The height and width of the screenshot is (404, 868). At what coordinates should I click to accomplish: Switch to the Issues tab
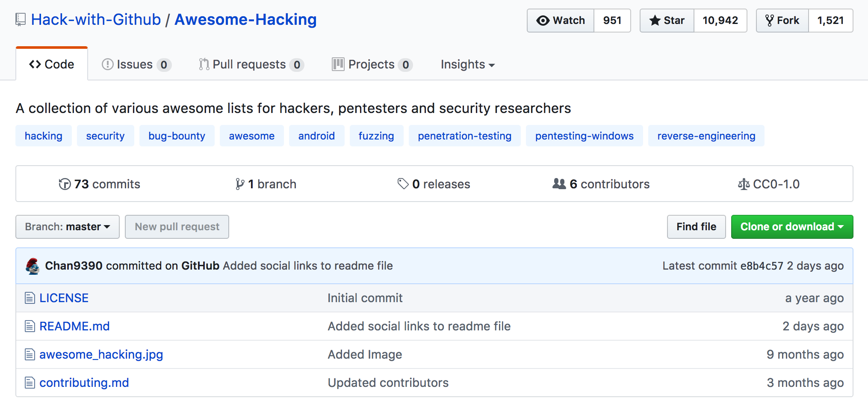point(134,64)
